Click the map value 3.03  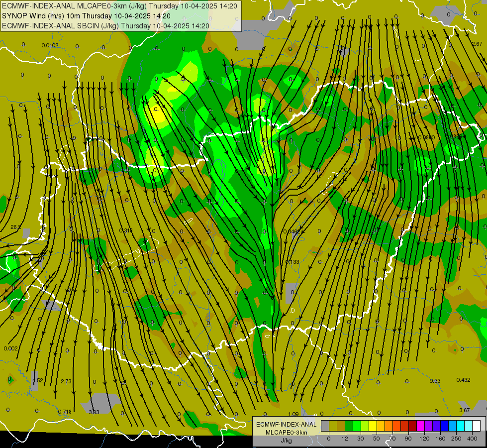pyautogui.click(x=94, y=412)
